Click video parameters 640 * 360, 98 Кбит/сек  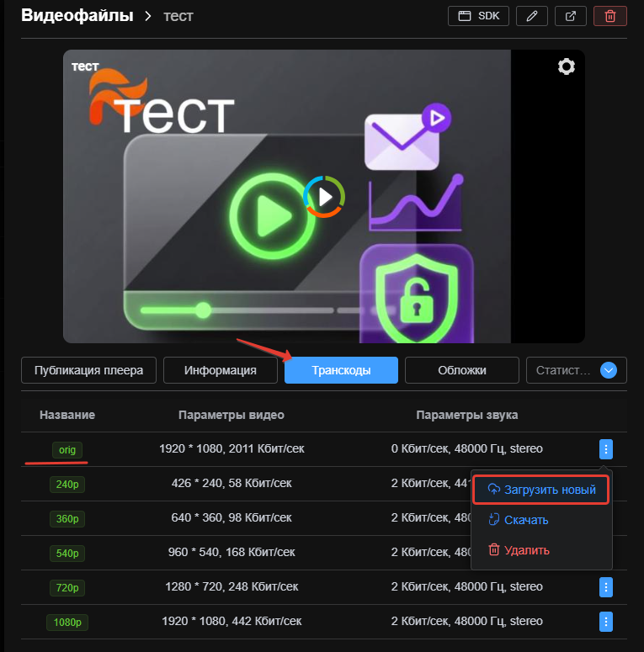pos(232,517)
